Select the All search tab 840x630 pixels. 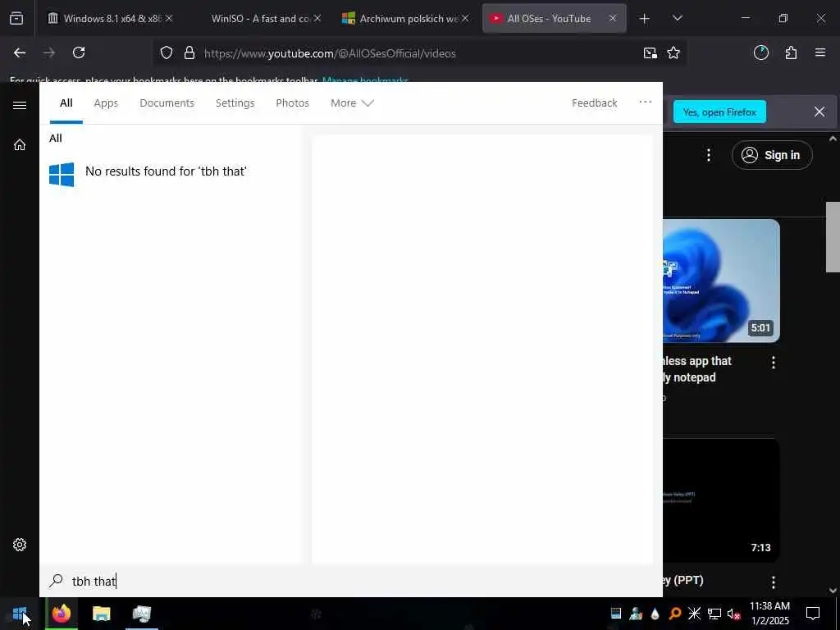pyautogui.click(x=66, y=103)
